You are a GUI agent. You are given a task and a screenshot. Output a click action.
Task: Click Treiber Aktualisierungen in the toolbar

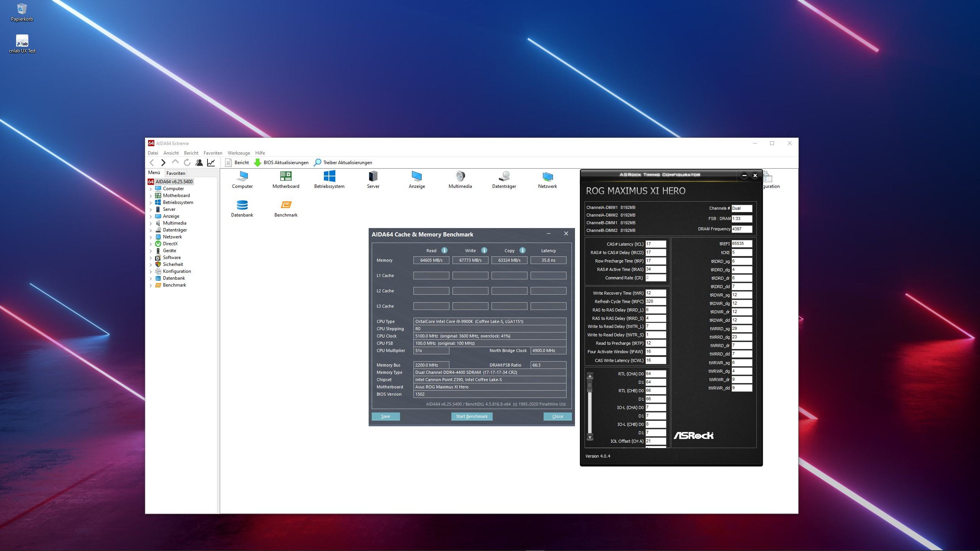(x=343, y=163)
